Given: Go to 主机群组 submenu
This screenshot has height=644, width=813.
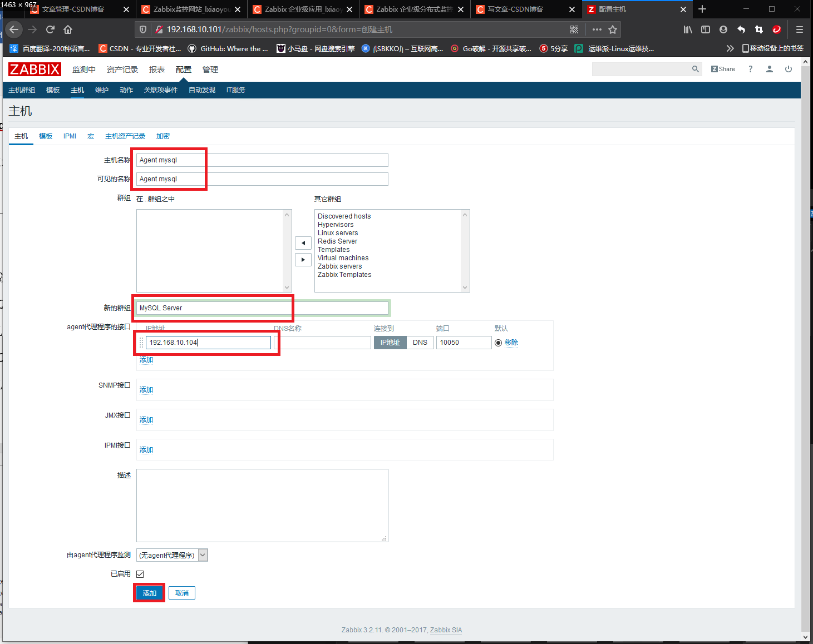Looking at the screenshot, I should (x=22, y=90).
